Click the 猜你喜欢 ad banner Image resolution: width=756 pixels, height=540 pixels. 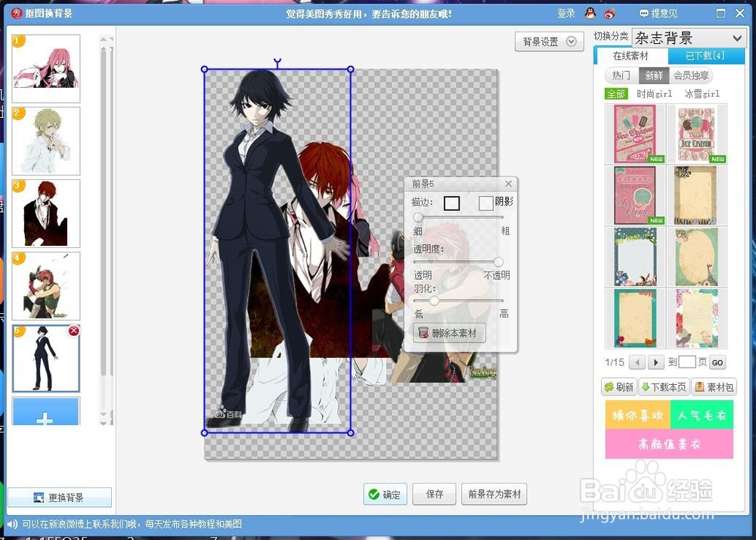[x=637, y=415]
